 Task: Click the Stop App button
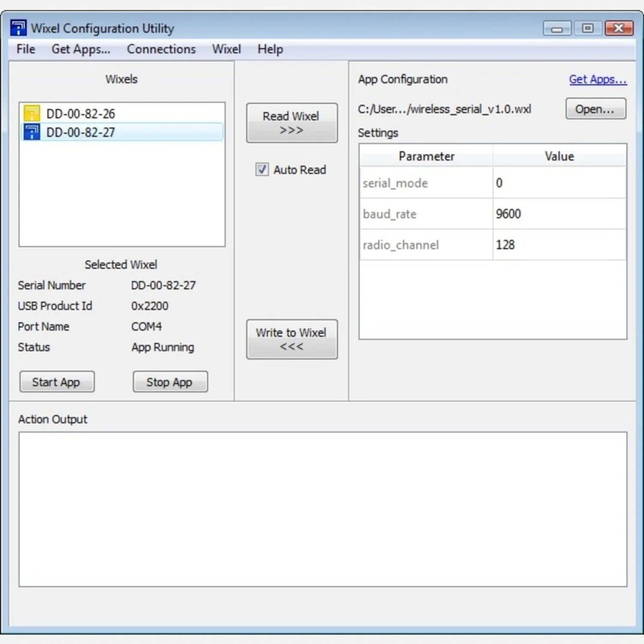[170, 382]
